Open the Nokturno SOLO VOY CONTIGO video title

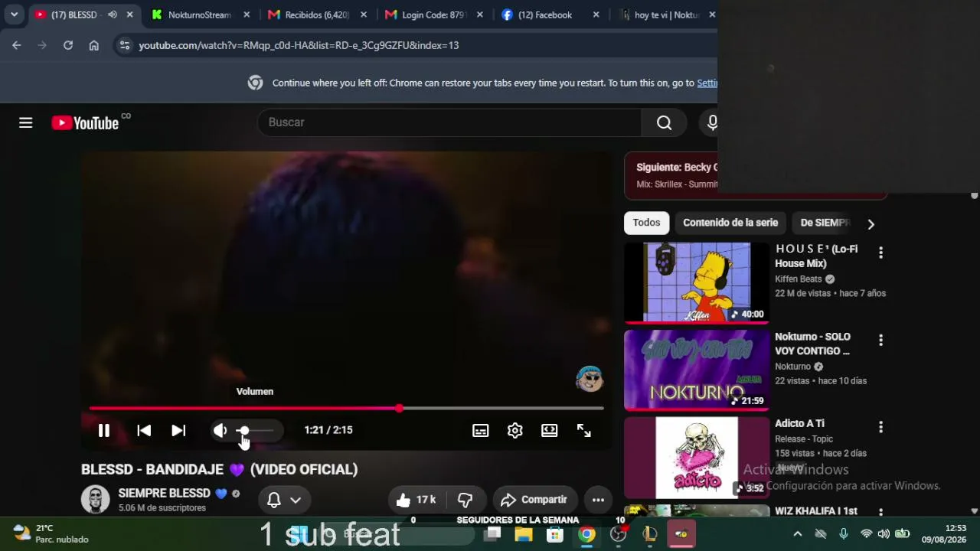pos(812,344)
